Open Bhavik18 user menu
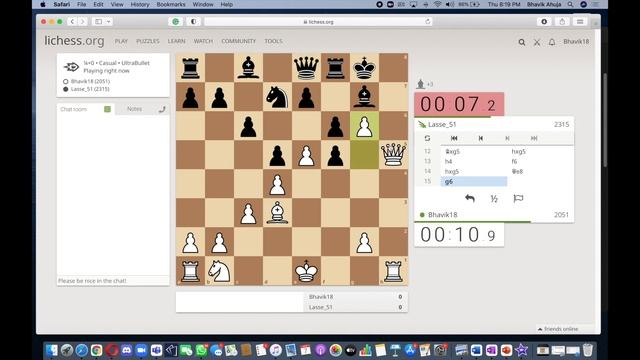640x360 pixels. coord(576,42)
